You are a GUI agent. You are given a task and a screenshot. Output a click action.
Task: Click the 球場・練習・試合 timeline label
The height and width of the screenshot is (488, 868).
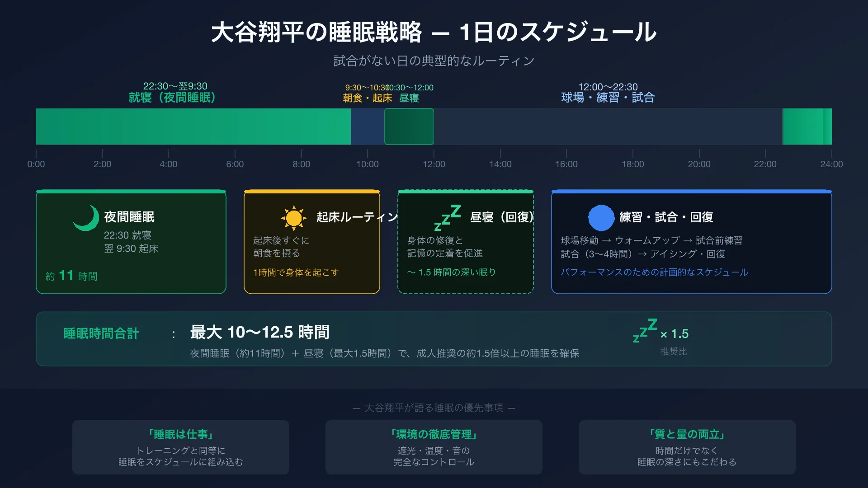point(608,98)
